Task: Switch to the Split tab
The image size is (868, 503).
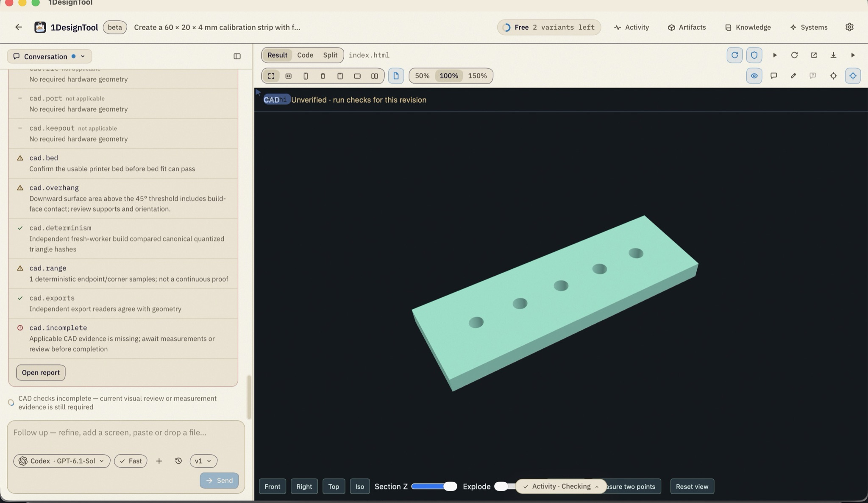Action: point(330,55)
